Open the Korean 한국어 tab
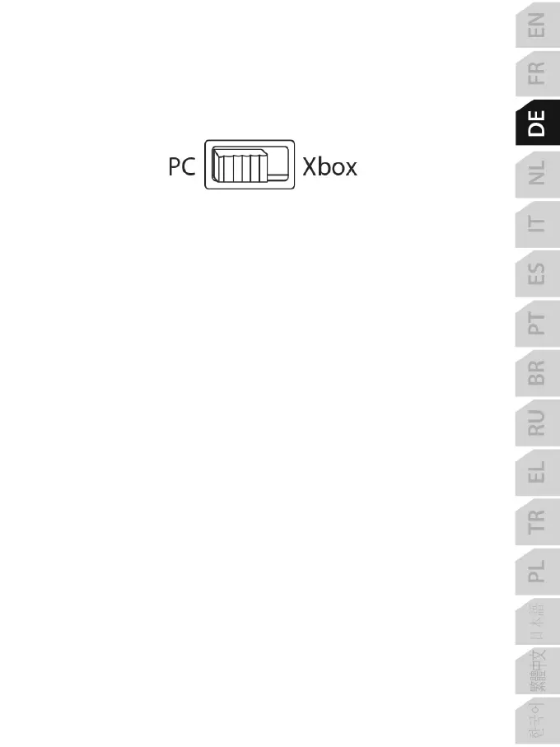560x747 pixels. coord(538,721)
